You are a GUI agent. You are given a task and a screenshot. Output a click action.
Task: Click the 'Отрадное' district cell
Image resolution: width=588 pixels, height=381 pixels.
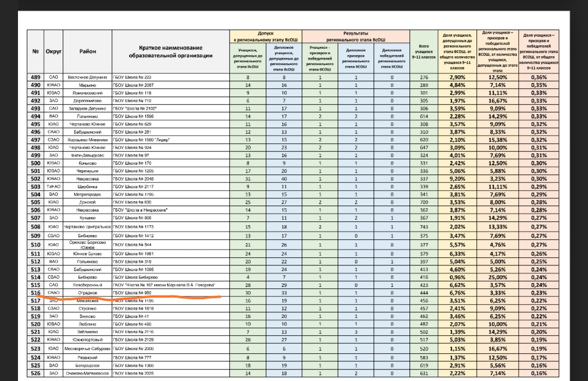point(88,293)
